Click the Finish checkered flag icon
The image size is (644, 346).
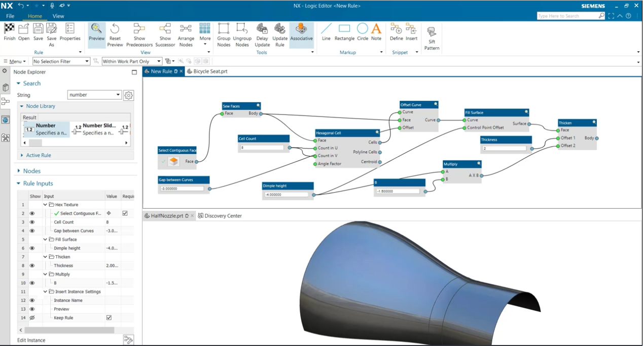click(9, 29)
